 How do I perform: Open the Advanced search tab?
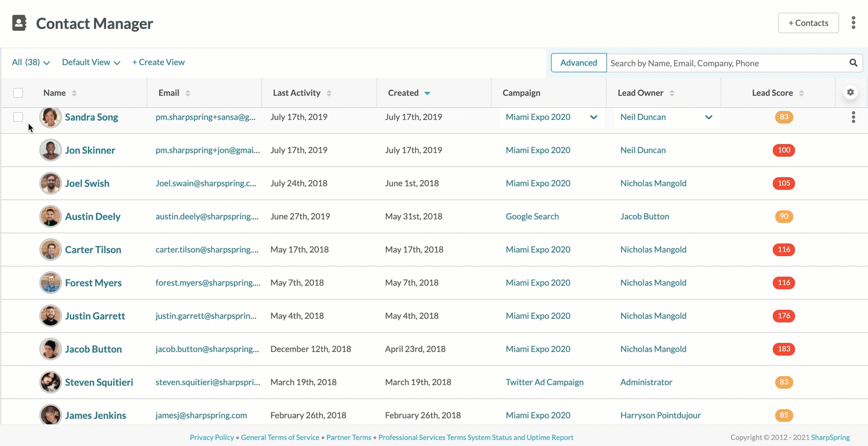pos(578,63)
